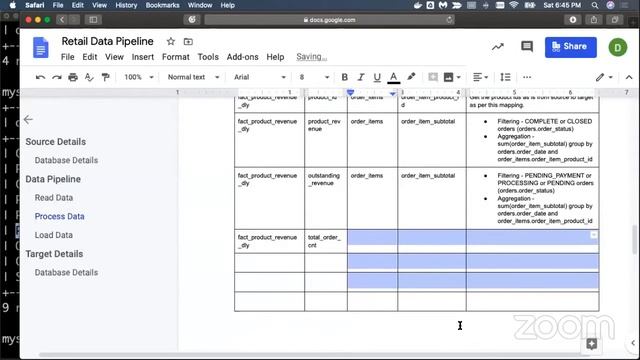Click the outstanding_revenue table cell

pos(326,198)
